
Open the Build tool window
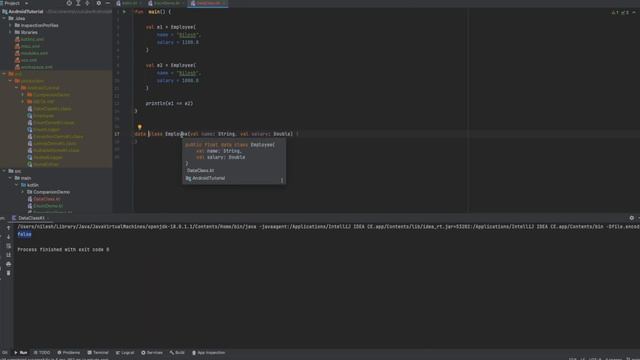pyautogui.click(x=177, y=353)
